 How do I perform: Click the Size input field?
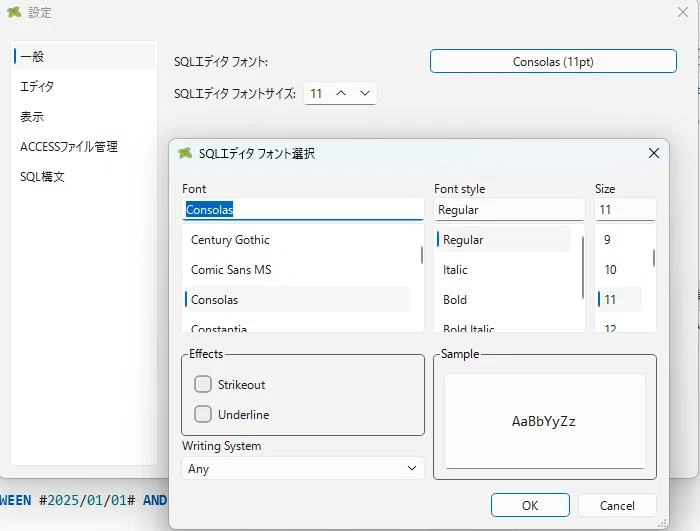[x=625, y=209]
